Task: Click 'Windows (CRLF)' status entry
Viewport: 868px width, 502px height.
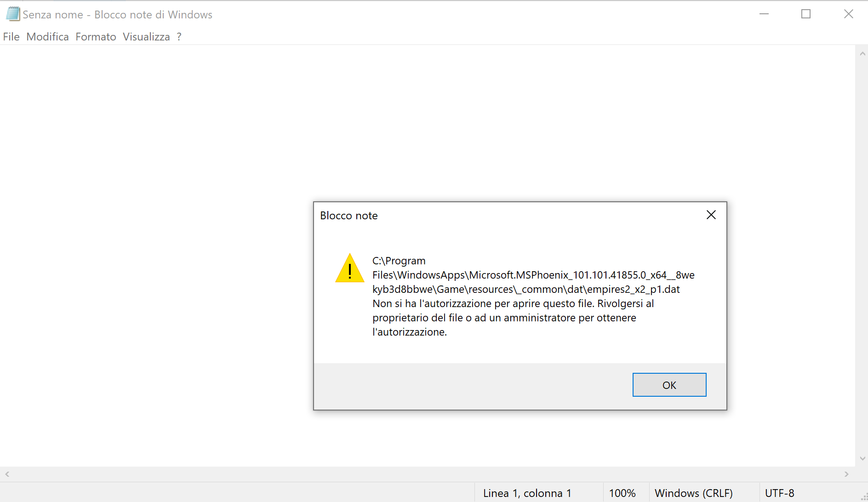Action: [693, 493]
